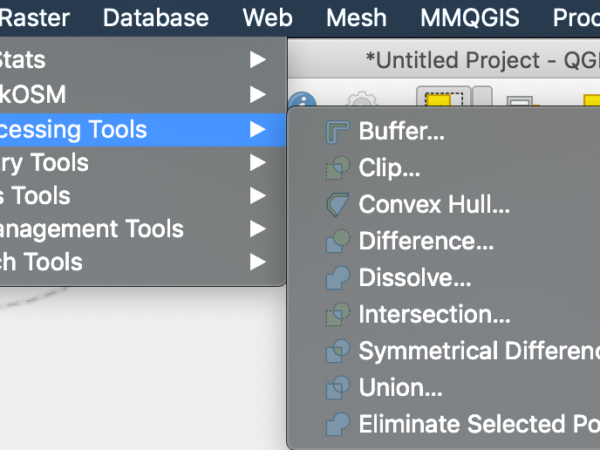Click the Eliminate Selected Polygons icon

(338, 424)
